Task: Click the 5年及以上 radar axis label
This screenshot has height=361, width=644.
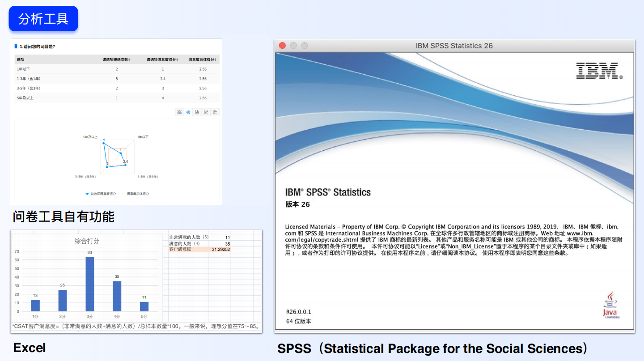Action: pyautogui.click(x=90, y=136)
